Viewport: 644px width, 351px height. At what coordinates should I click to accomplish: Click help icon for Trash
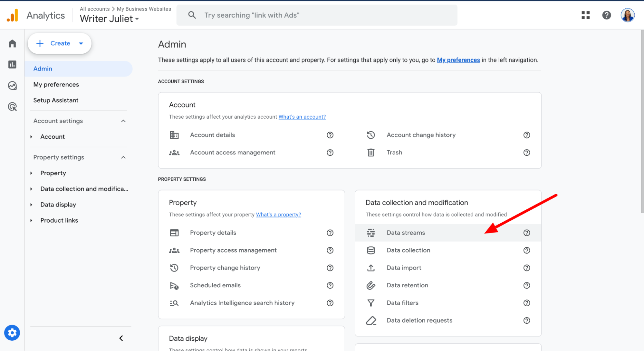527,152
